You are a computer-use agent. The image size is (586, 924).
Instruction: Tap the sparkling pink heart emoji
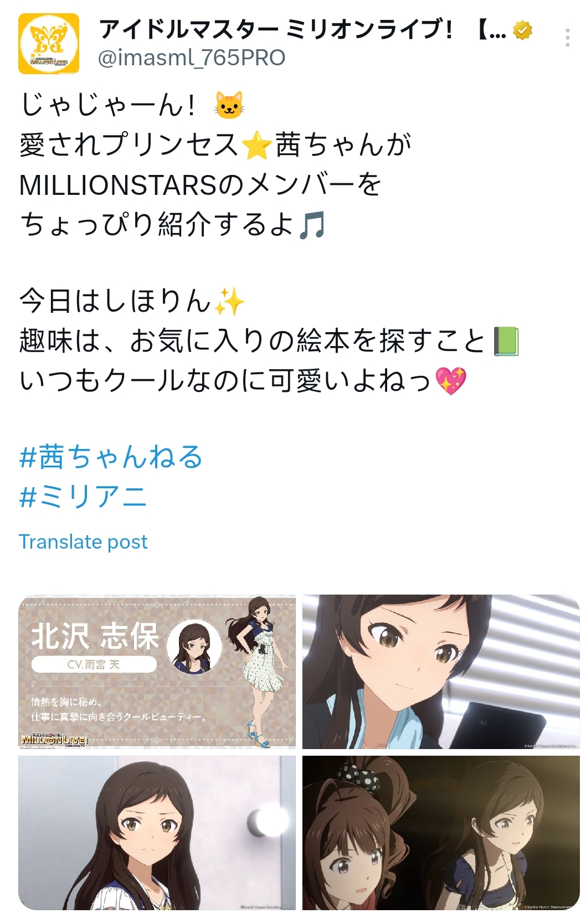tap(451, 381)
